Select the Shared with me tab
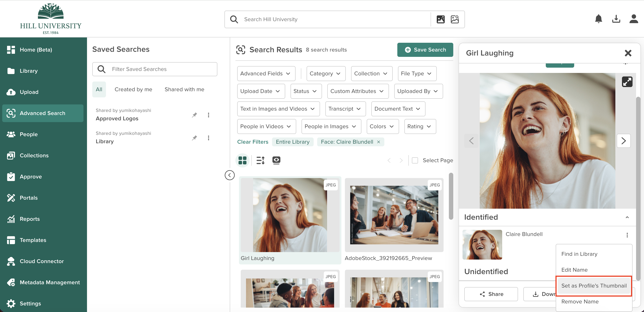 tap(184, 89)
